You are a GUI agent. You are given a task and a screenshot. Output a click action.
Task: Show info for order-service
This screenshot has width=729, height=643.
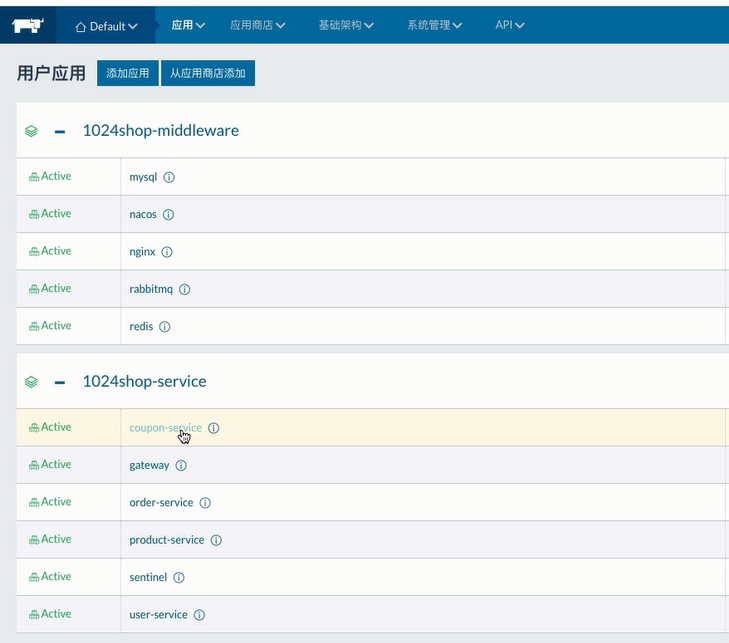[205, 503]
